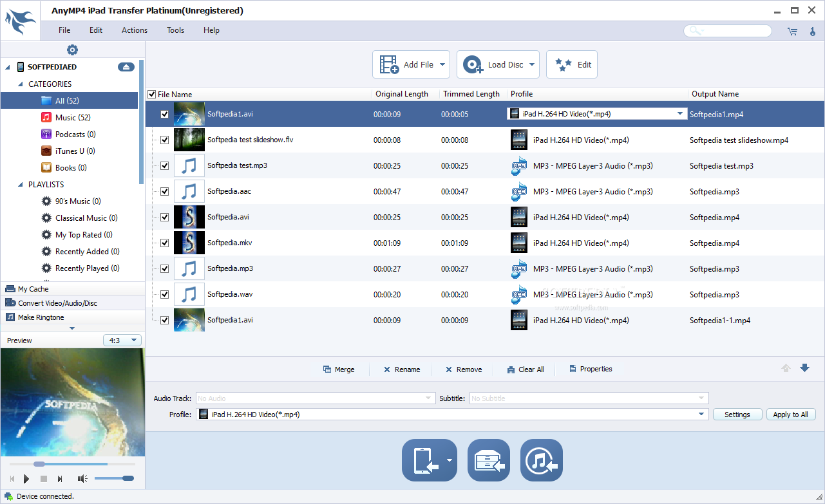Uncheck the Softpedia.mkv row

click(x=164, y=243)
